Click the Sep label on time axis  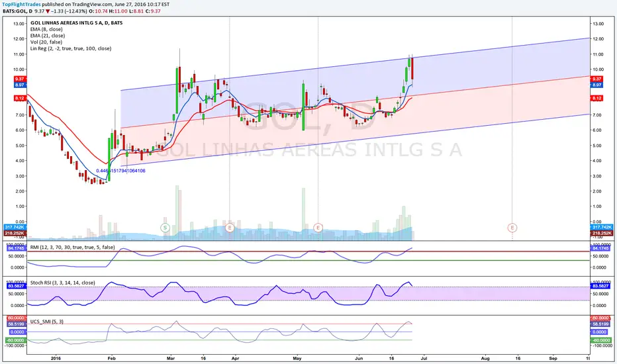[x=553, y=359]
